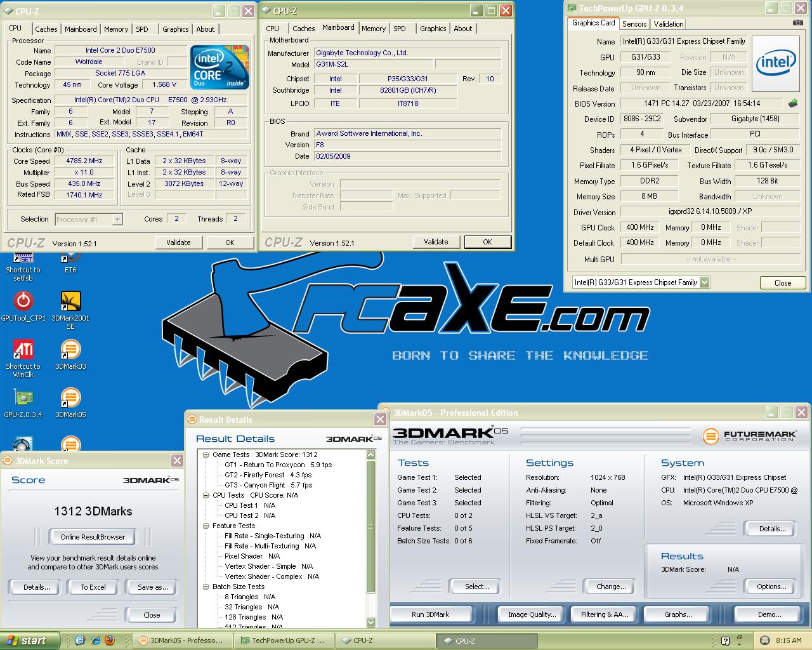Viewport: 812px width, 650px height.
Task: Export score with To Excel button
Action: point(93,587)
